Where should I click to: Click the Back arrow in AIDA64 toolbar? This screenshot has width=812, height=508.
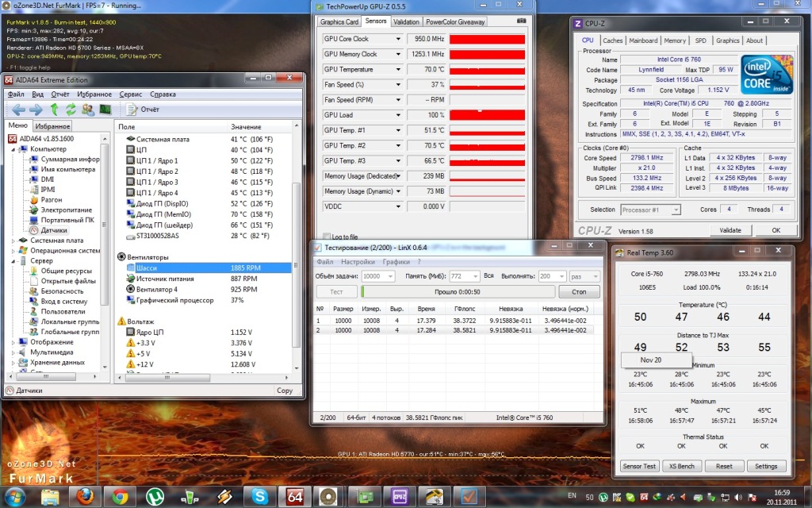click(19, 110)
